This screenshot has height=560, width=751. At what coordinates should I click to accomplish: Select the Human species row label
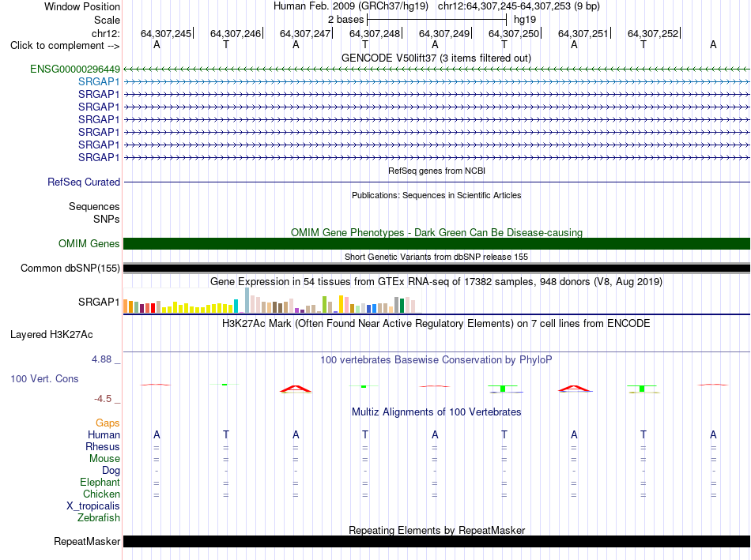point(104,434)
